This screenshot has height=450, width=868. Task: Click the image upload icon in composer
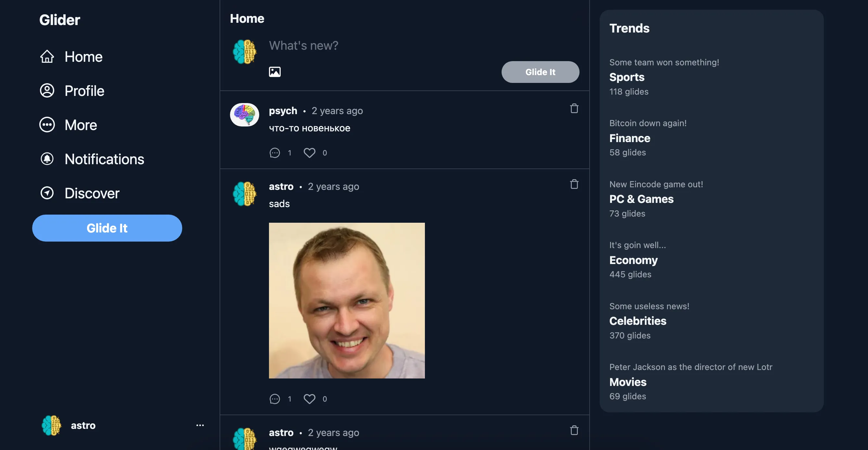274,72
